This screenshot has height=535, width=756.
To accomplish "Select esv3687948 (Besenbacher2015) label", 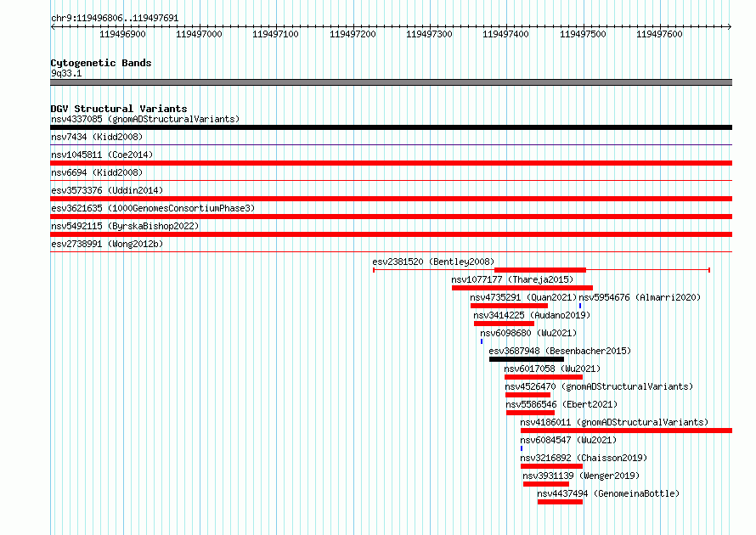I will coord(560,351).
